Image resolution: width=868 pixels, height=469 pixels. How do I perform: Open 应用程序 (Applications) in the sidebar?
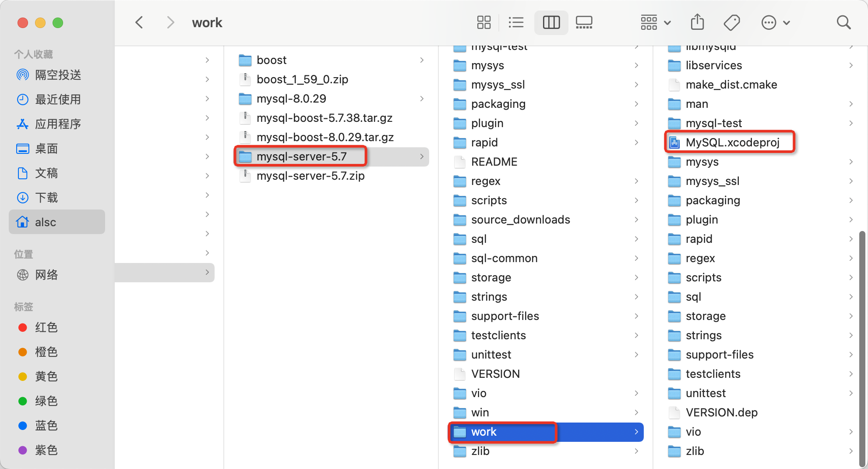click(57, 124)
